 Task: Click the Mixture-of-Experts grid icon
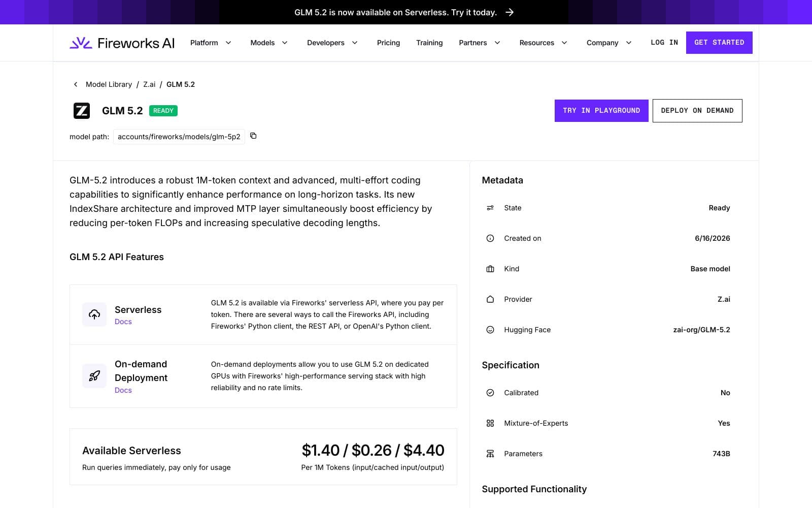(x=490, y=423)
